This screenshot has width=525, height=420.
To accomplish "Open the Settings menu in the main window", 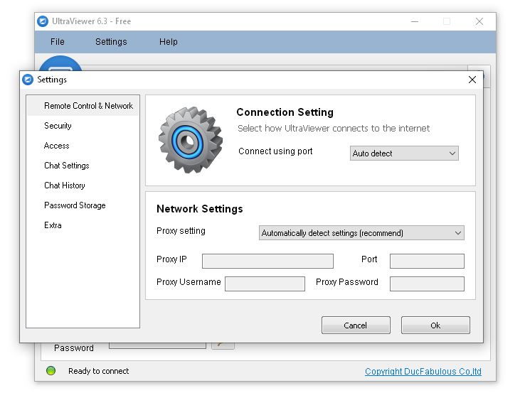I will (x=111, y=42).
